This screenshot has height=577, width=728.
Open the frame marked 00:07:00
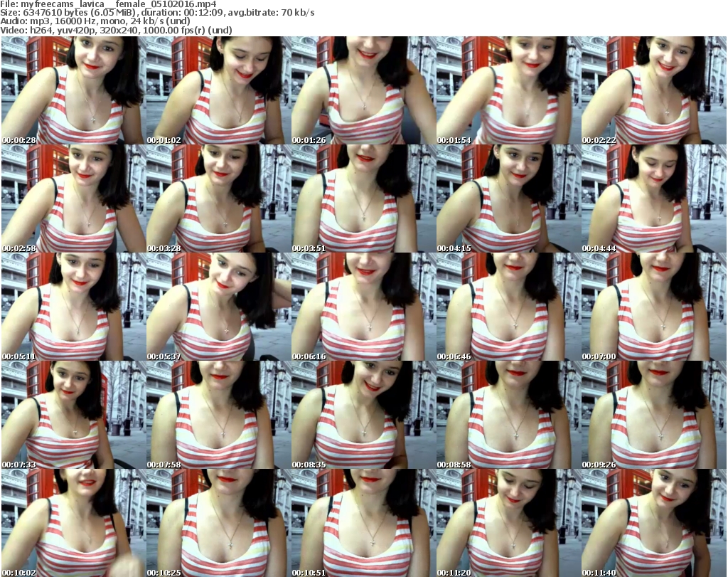653,307
